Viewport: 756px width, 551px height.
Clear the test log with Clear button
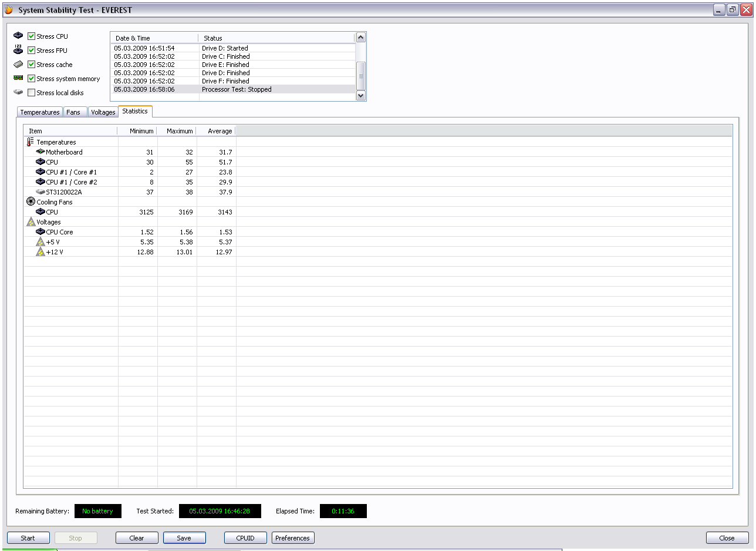tap(137, 538)
